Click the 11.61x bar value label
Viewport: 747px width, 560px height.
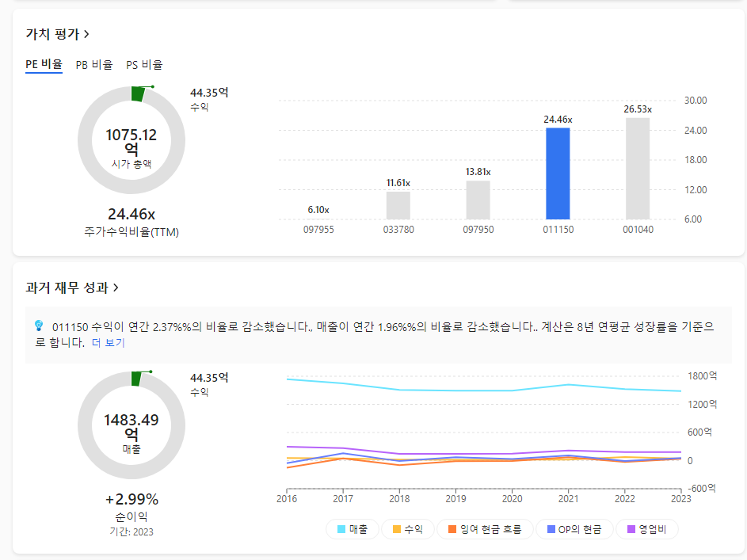[398, 183]
